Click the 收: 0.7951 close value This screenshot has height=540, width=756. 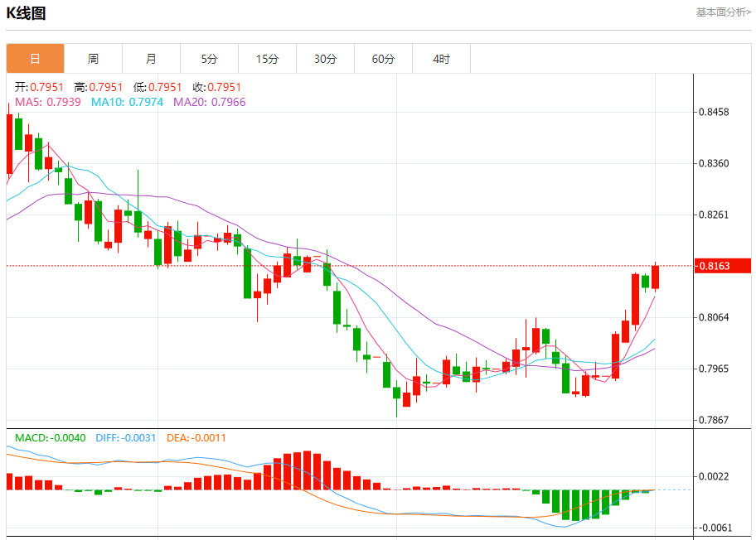[x=217, y=87]
